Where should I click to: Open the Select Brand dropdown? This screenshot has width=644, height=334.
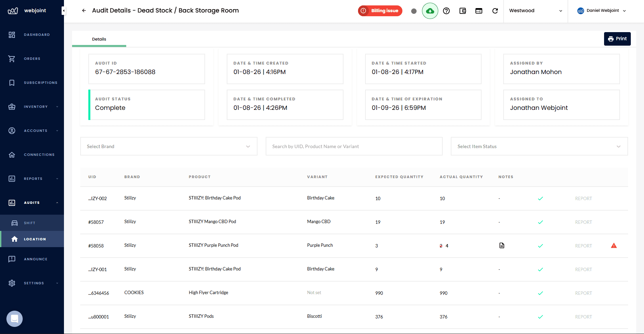click(169, 146)
